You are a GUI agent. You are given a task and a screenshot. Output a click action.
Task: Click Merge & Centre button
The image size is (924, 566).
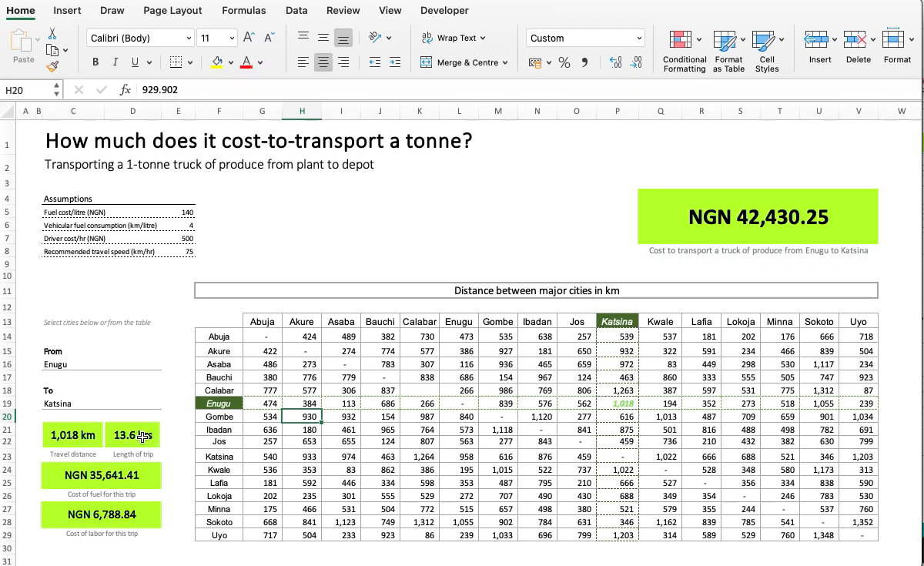tap(464, 62)
